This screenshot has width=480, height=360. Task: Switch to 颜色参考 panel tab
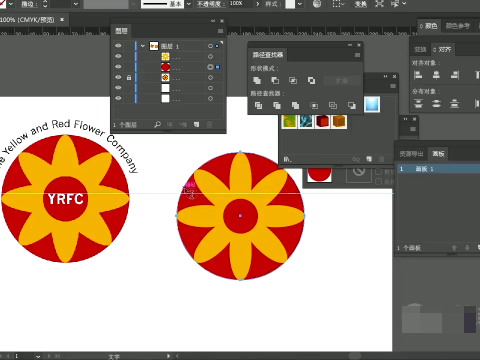[458, 26]
